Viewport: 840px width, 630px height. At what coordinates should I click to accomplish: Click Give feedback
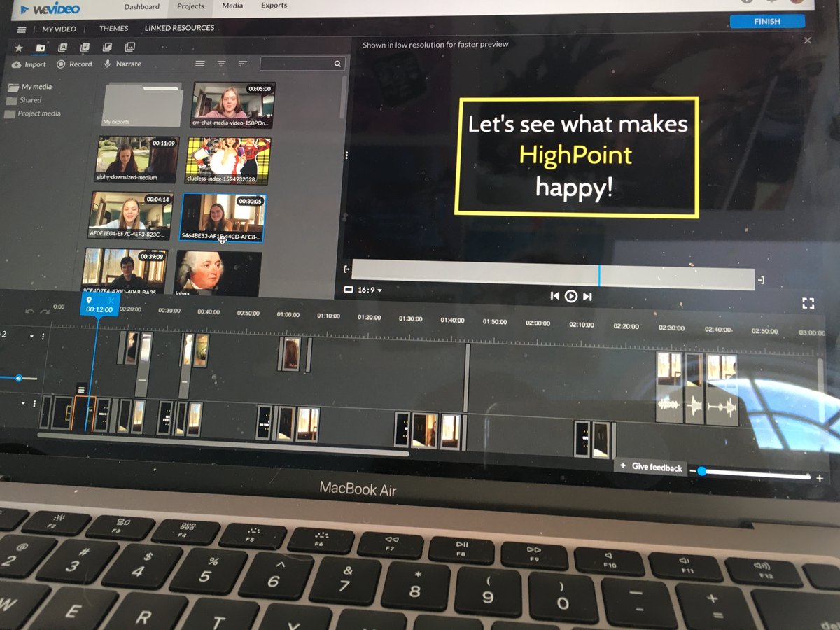click(651, 466)
